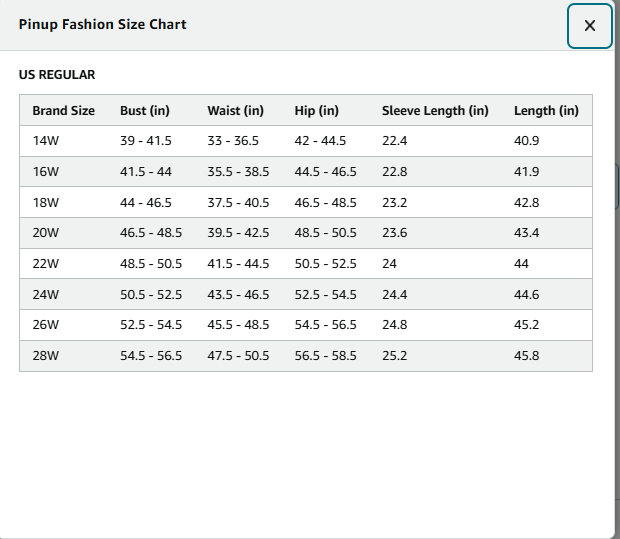Click waist value 41.5 - 44.5
This screenshot has height=539, width=620.
(238, 264)
